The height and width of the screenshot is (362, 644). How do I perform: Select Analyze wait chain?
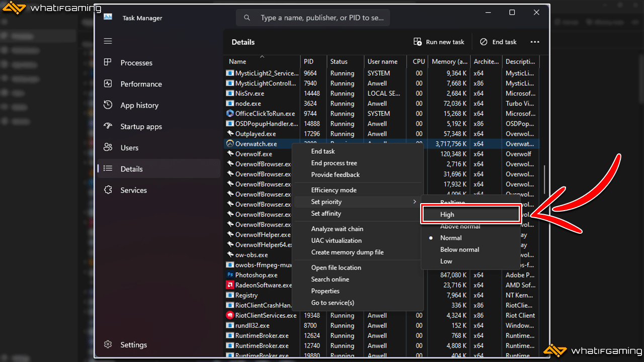click(x=358, y=229)
